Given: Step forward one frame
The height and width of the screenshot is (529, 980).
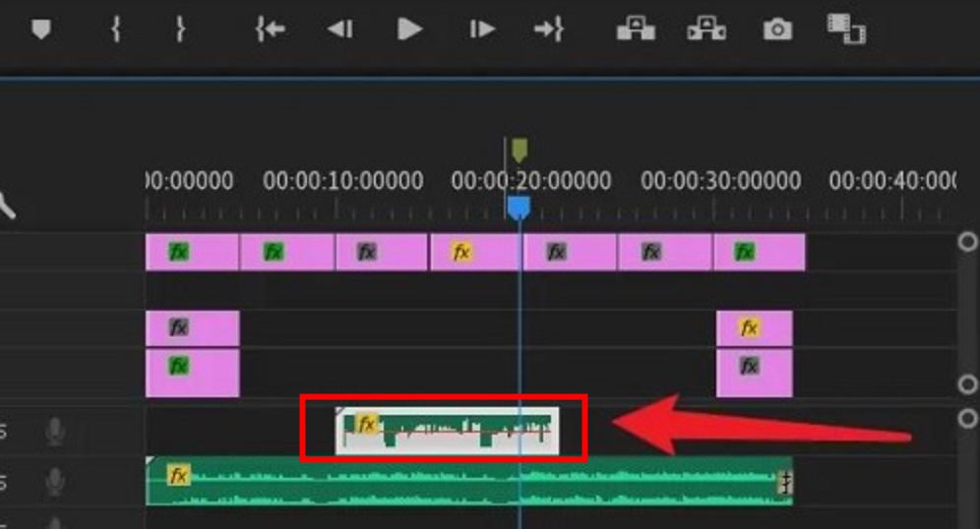Looking at the screenshot, I should [x=481, y=29].
